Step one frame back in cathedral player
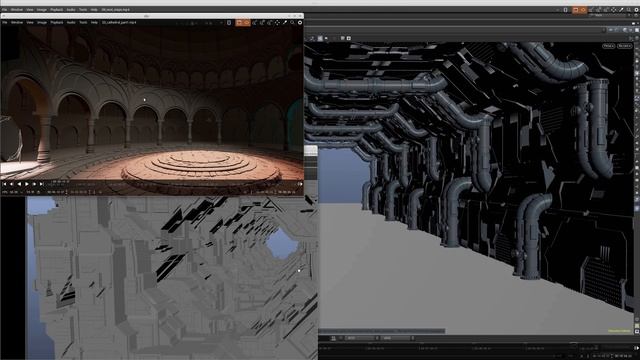 [x=11, y=184]
